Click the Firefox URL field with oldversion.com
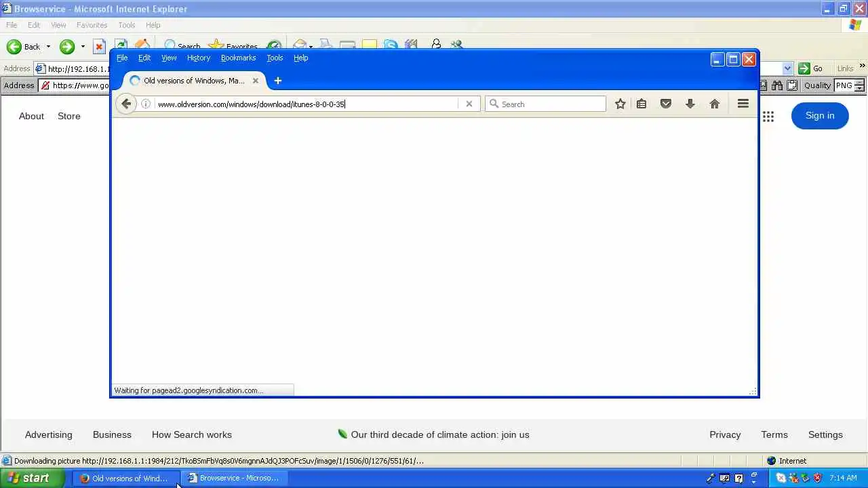This screenshot has height=488, width=868. point(307,104)
